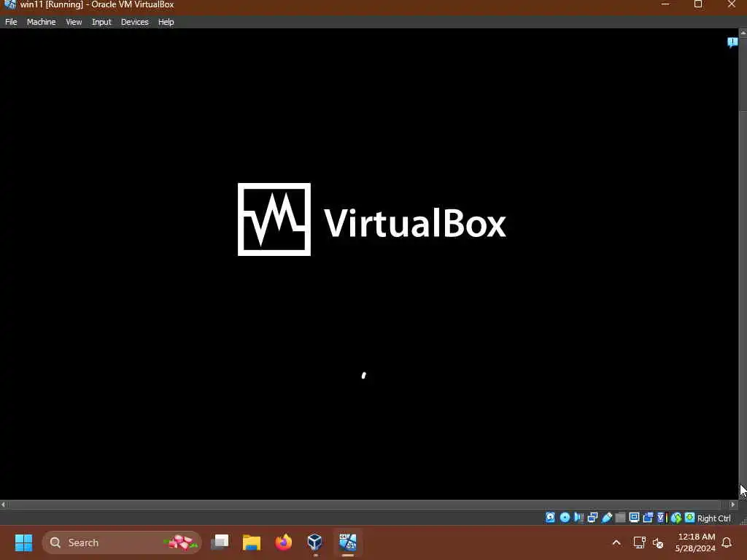The height and width of the screenshot is (560, 747).
Task: Click the CPU virtualization V status icon
Action: tap(661, 518)
